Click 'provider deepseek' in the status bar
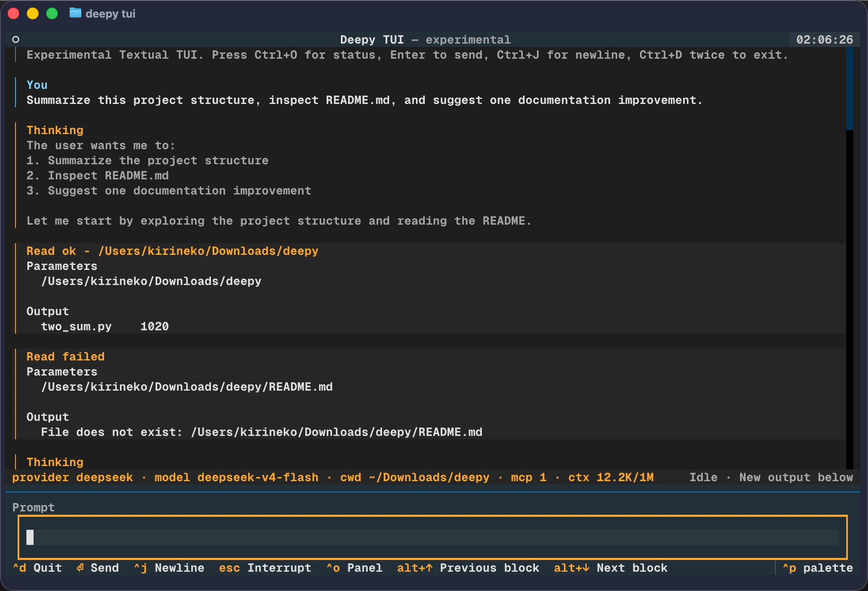This screenshot has width=868, height=591. pyautogui.click(x=73, y=477)
